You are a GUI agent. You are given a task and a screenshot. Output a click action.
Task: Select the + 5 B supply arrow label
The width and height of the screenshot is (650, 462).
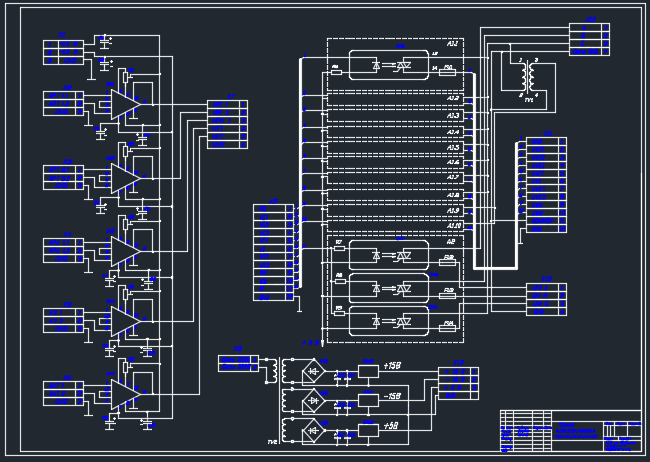click(x=310, y=343)
